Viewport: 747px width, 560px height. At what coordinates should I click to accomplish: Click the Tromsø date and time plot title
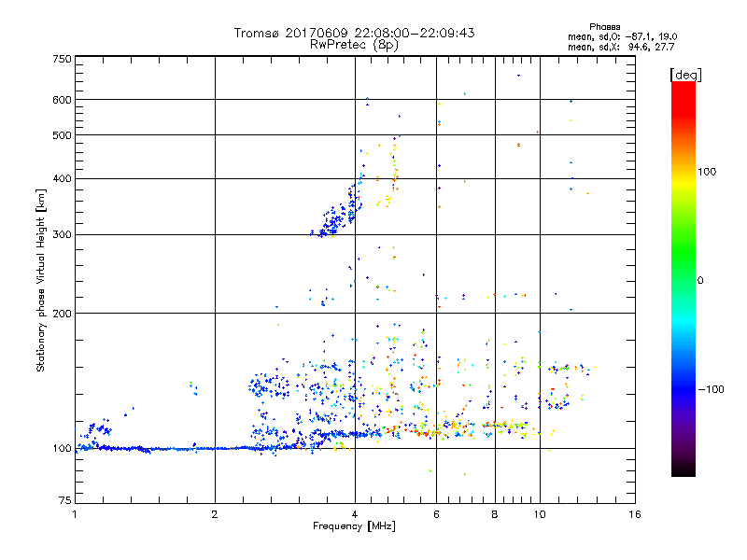point(354,33)
